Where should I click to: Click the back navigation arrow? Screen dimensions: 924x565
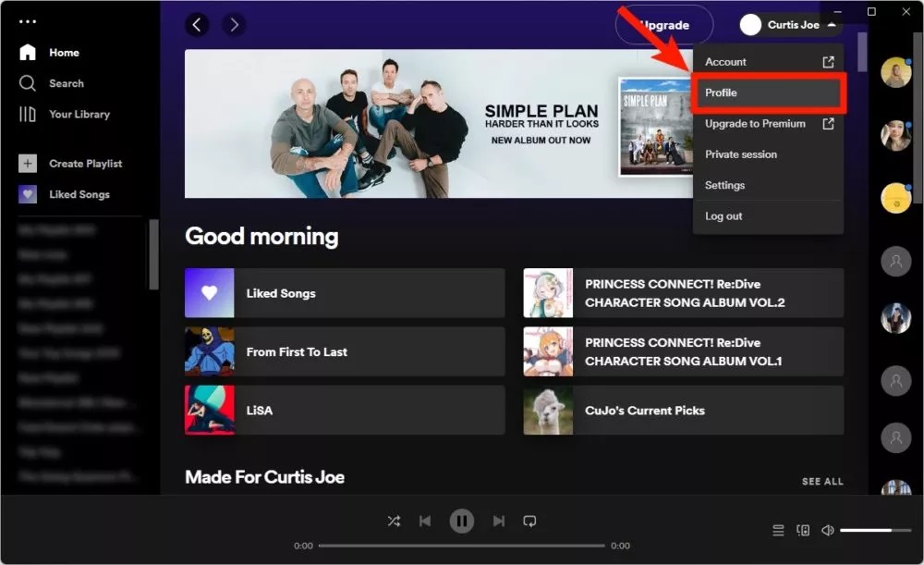click(x=197, y=25)
